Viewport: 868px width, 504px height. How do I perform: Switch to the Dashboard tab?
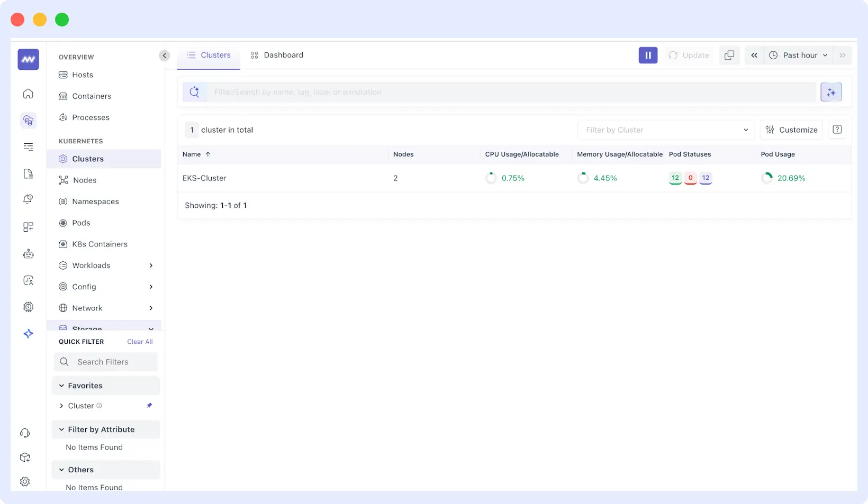pos(277,54)
